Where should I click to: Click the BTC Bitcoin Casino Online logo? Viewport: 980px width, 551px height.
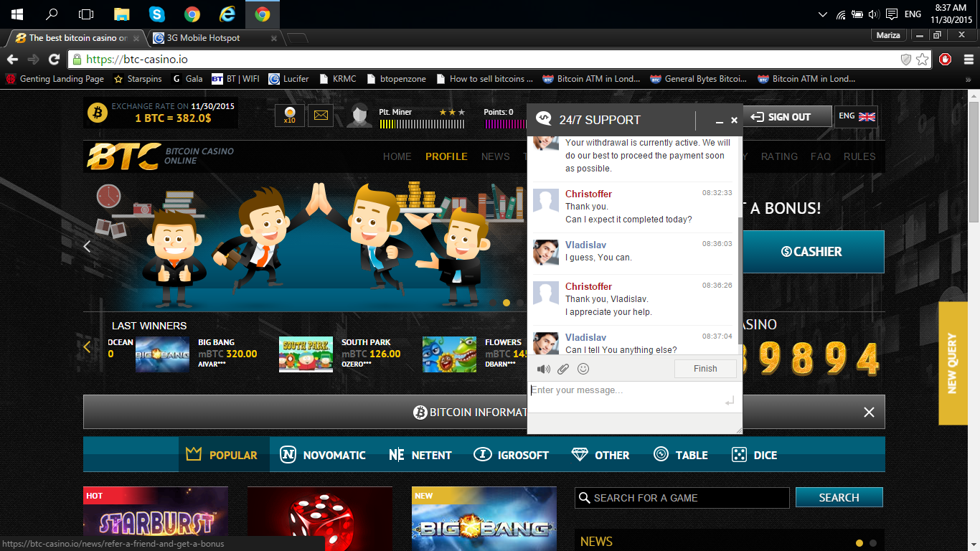[161, 156]
